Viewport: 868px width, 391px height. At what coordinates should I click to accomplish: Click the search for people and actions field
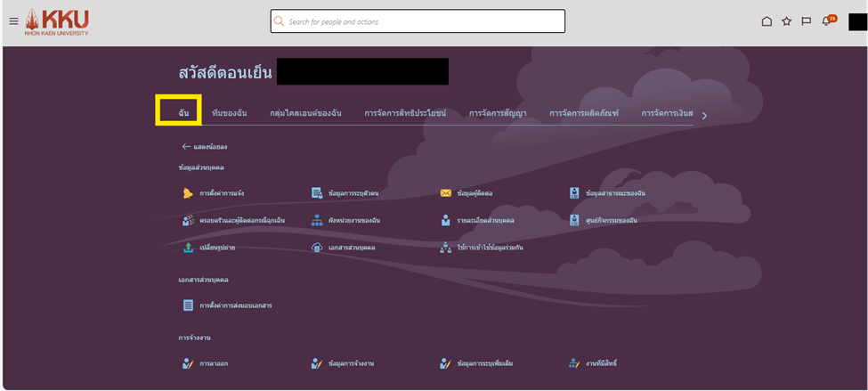point(418,21)
